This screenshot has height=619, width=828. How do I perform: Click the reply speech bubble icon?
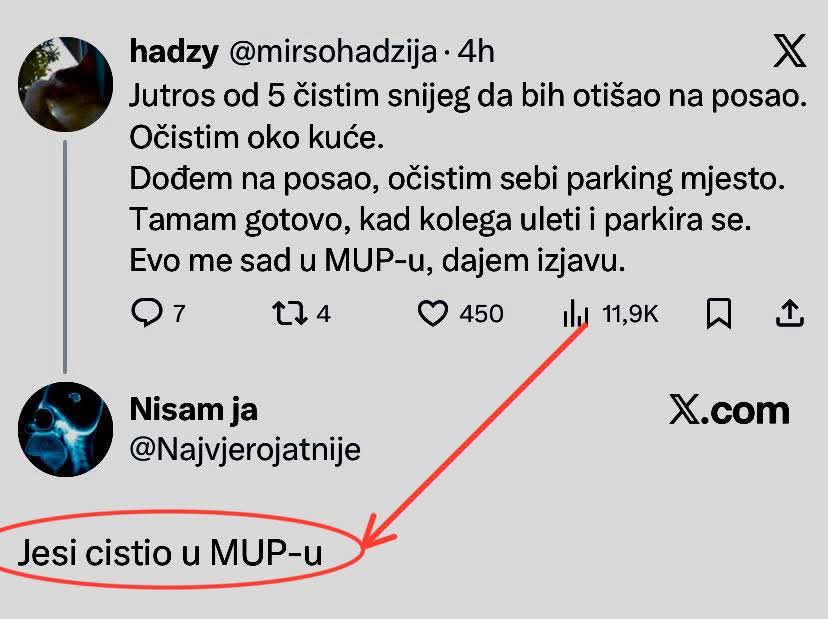146,314
